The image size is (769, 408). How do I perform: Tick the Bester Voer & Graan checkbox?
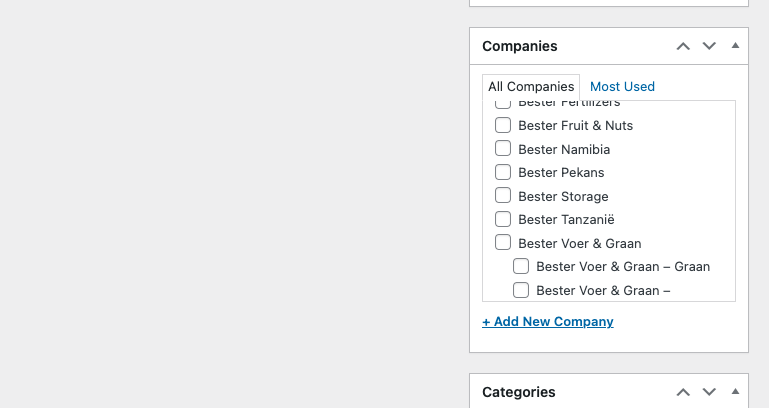pyautogui.click(x=503, y=243)
